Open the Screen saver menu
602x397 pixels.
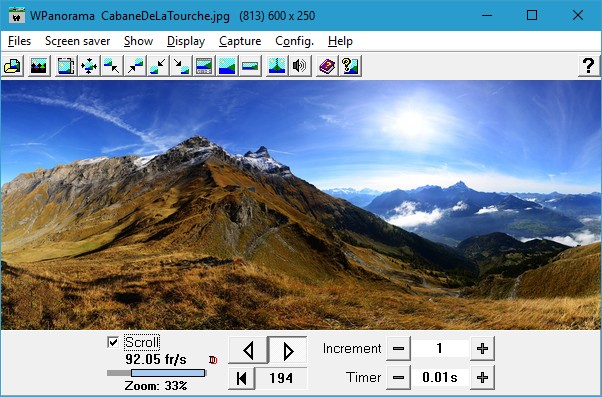click(x=78, y=41)
